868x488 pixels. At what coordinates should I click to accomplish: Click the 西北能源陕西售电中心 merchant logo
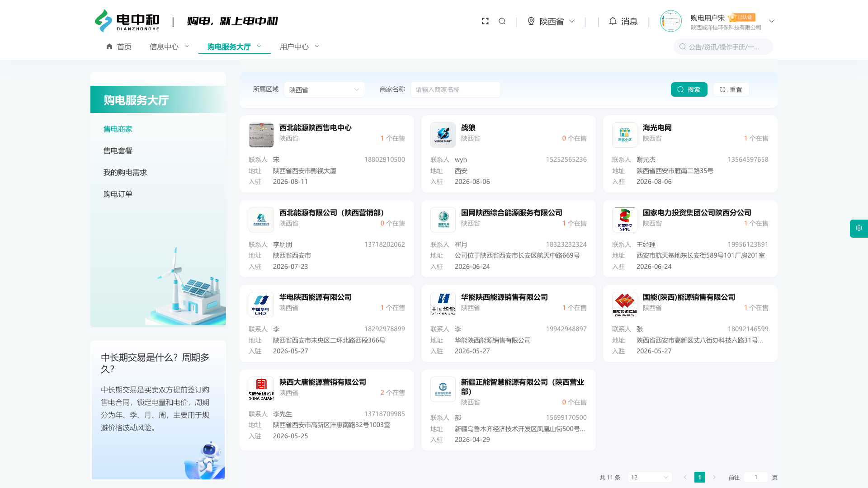261,135
